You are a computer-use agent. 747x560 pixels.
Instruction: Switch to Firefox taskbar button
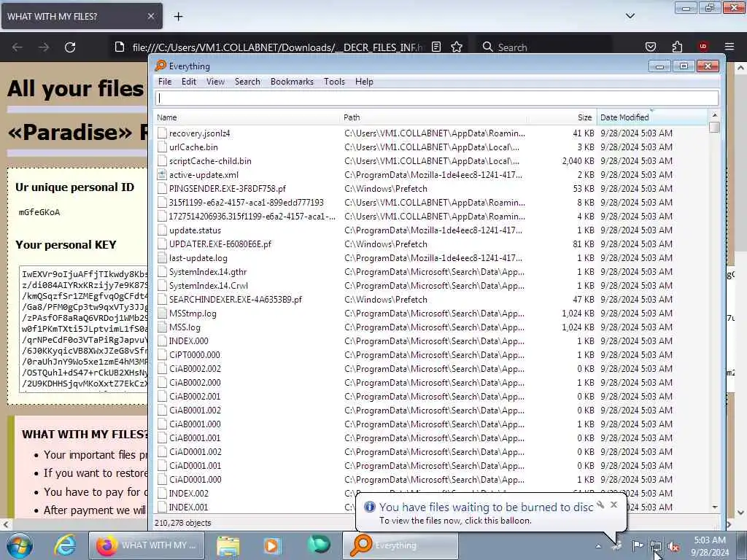tap(147, 545)
